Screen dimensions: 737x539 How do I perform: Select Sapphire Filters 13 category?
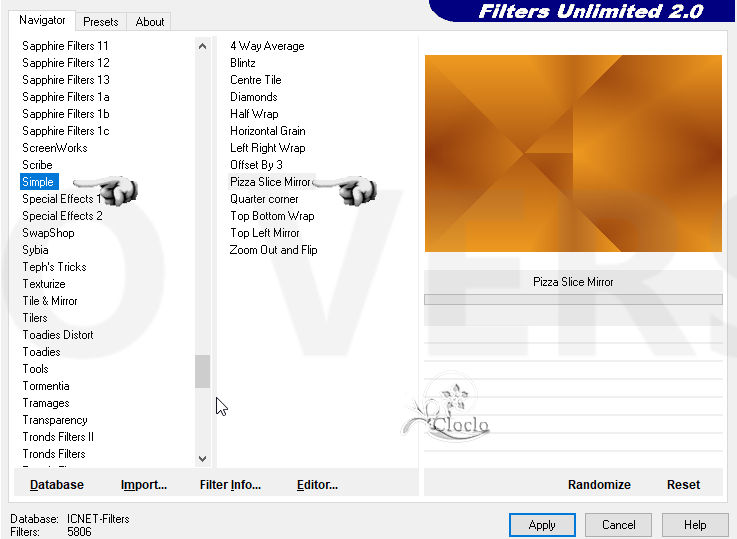[x=66, y=79]
